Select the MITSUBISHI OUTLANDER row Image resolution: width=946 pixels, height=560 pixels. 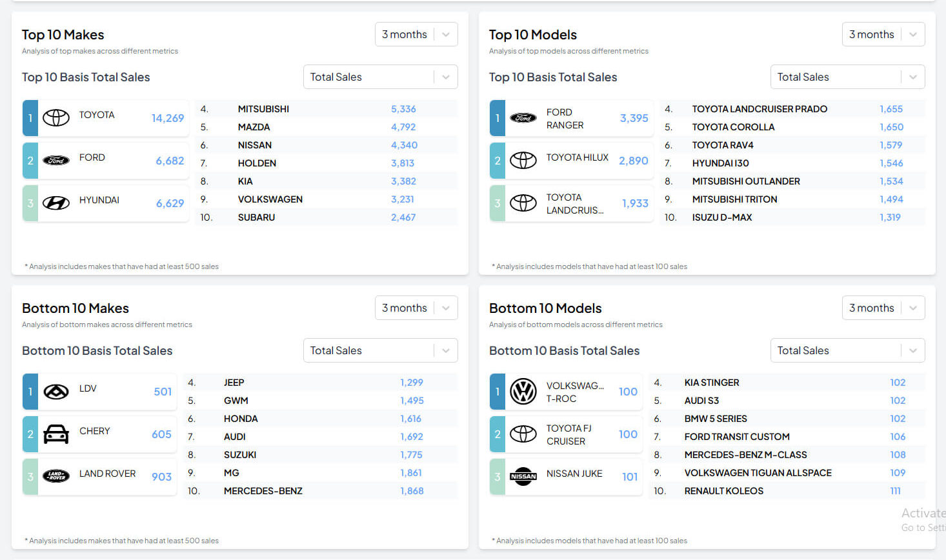pyautogui.click(x=792, y=181)
